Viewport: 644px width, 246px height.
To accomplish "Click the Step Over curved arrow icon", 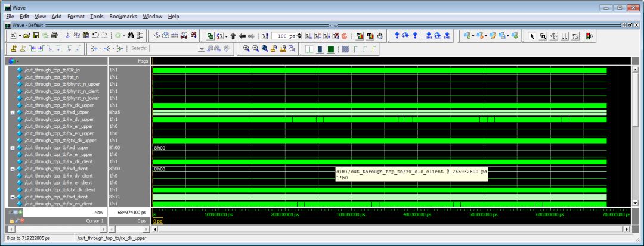I will 406,36.
